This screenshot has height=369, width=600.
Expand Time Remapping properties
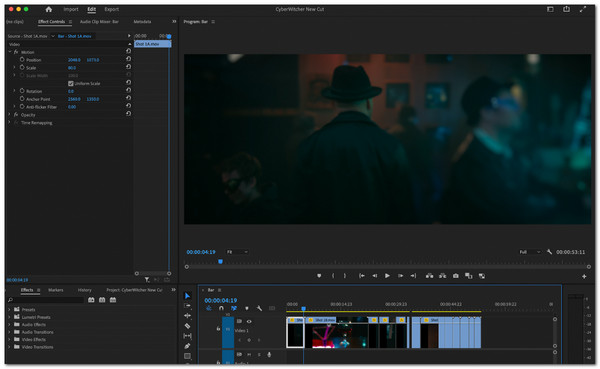(10, 122)
